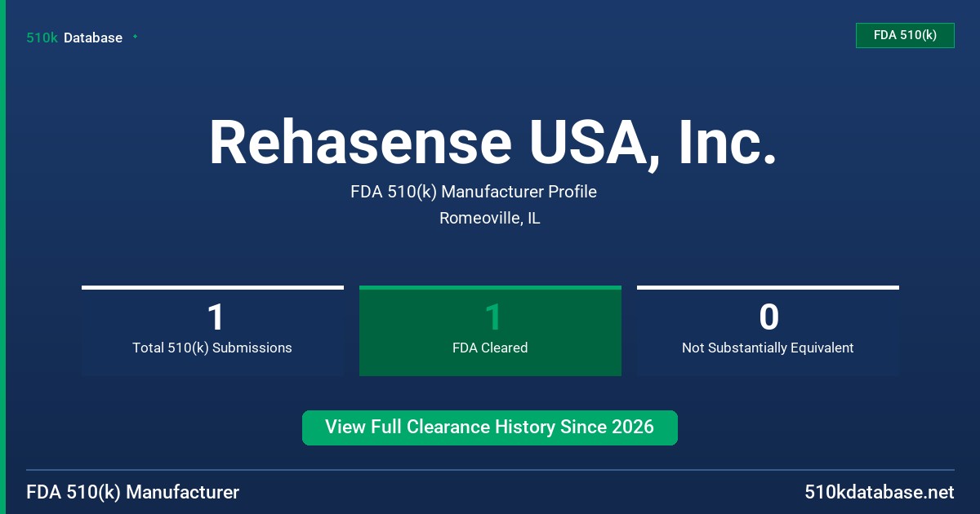Click the Romeoville, IL location text
This screenshot has height=514, width=980.
pyautogui.click(x=489, y=218)
